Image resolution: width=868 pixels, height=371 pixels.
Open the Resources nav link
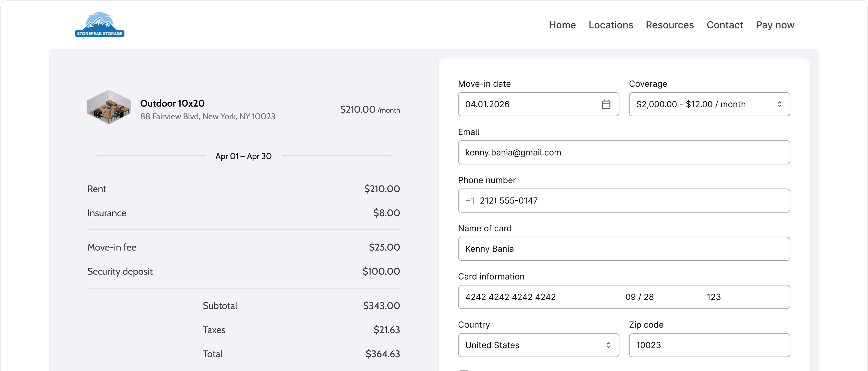(x=670, y=25)
